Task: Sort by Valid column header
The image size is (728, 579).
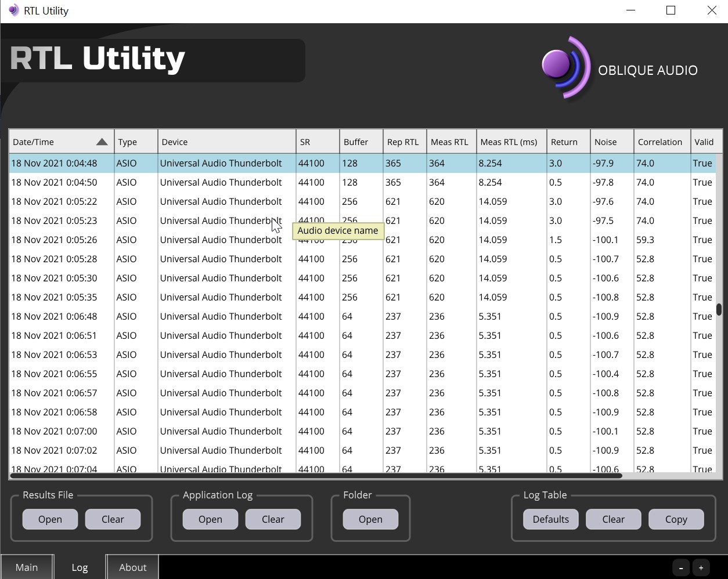Action: tap(707, 142)
